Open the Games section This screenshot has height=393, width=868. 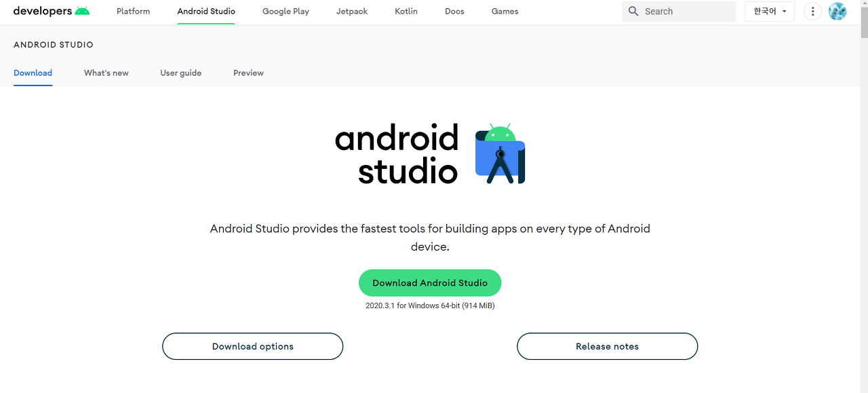pos(505,12)
